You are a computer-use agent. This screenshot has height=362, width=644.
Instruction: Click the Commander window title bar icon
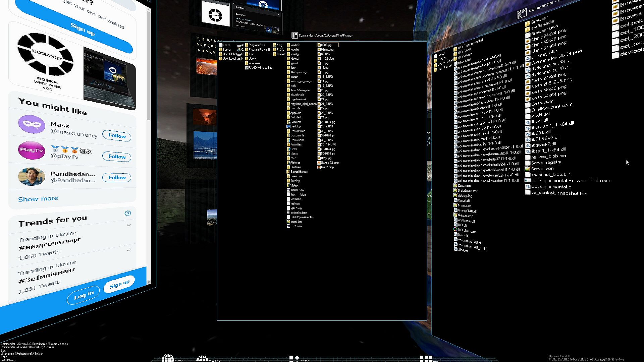point(294,35)
